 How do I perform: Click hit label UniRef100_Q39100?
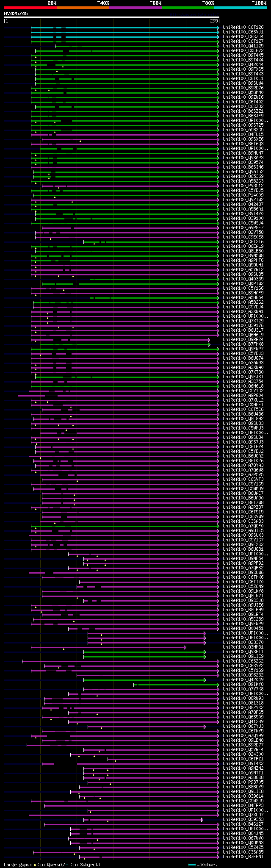click(243, 219)
